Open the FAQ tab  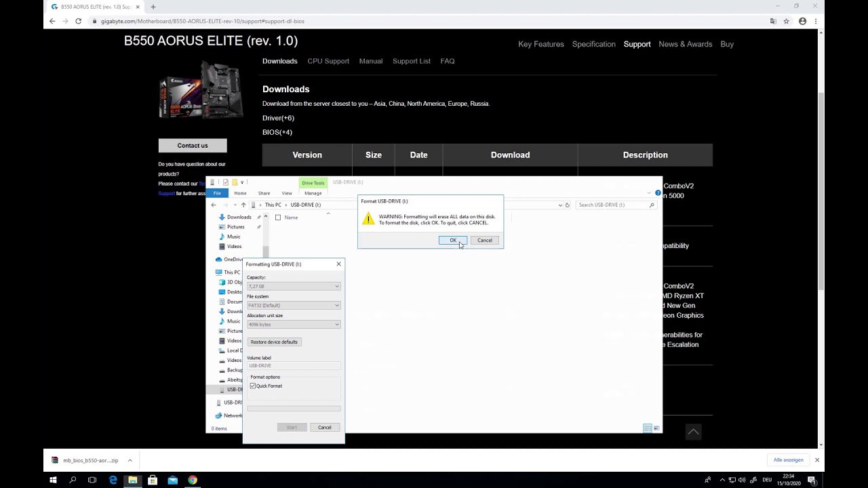[448, 61]
